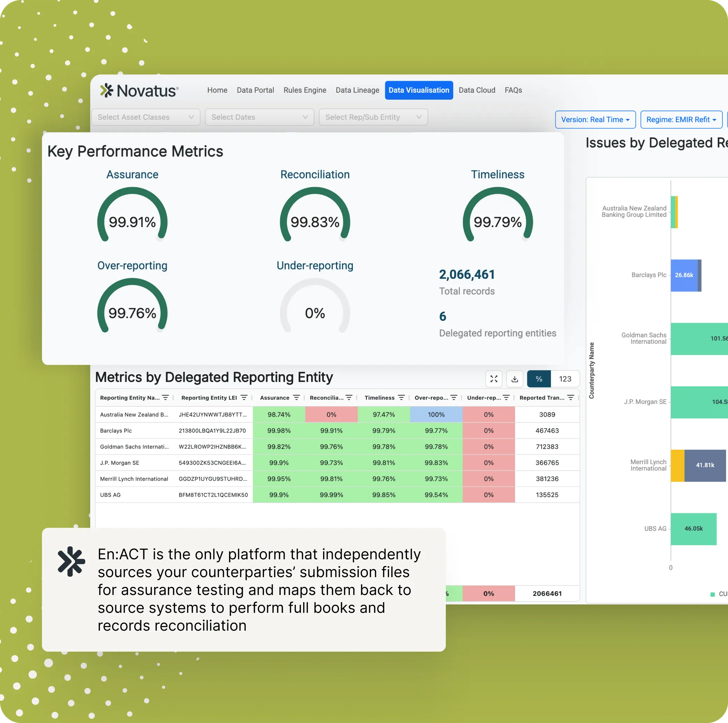Viewport: 728px width, 723px height.
Task: Open Regime: EMIR Refit dropdown
Action: [681, 120]
